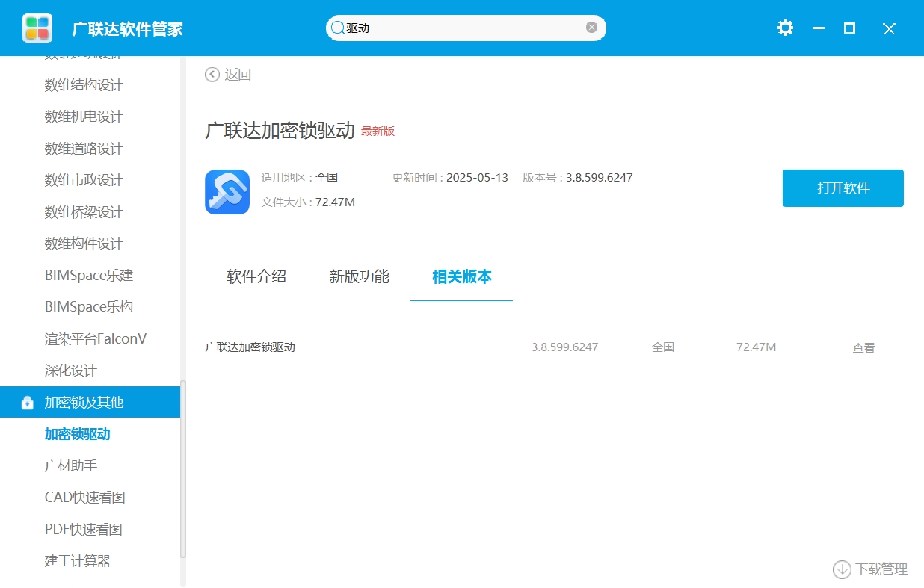This screenshot has width=924, height=588.
Task: Select 数维机电设计 in the sidebar
Action: (x=84, y=117)
